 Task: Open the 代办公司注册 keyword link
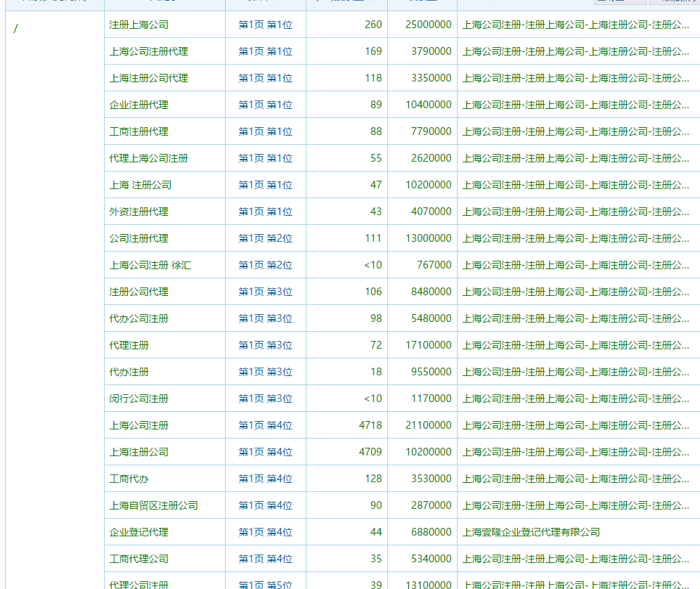tap(138, 318)
